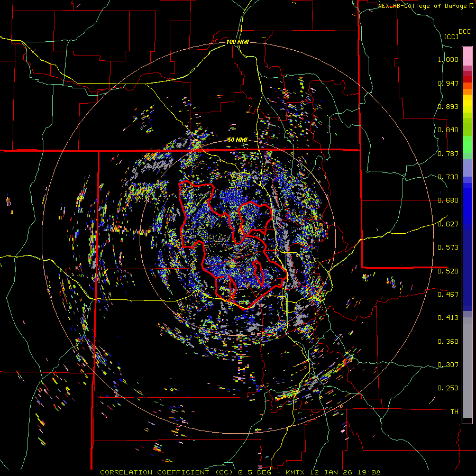
Task: Click the 0.893 legend value
Action: [x=448, y=106]
